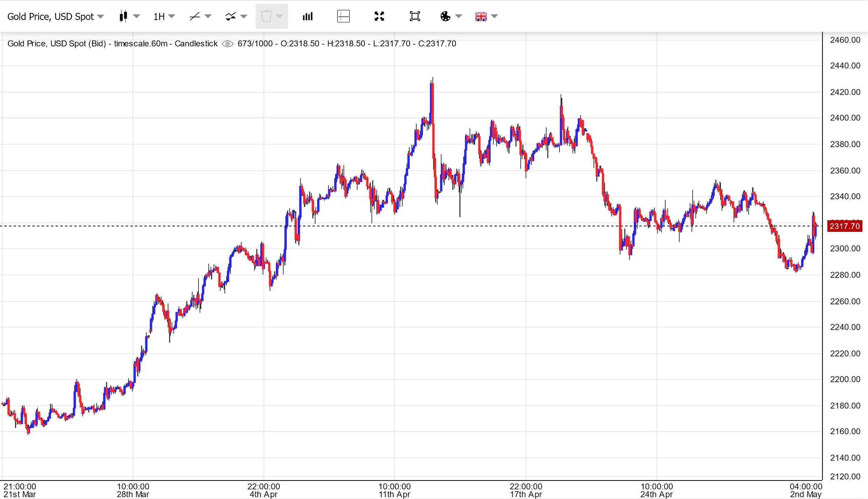
Task: Open dropdown arrow beside palette icon
Action: click(x=459, y=16)
